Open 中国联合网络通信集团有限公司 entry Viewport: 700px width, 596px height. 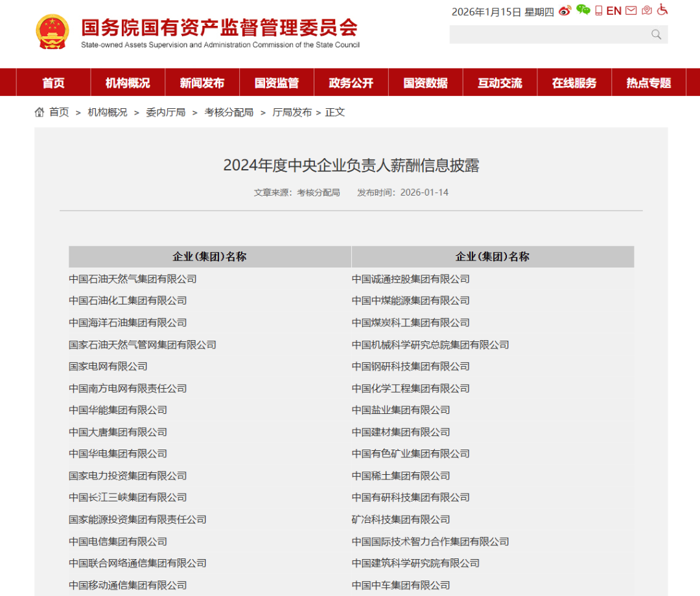tap(137, 564)
